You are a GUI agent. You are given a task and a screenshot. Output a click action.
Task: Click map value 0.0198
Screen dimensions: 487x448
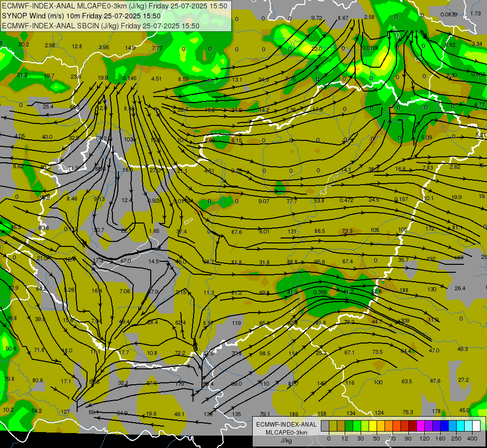[370, 48]
